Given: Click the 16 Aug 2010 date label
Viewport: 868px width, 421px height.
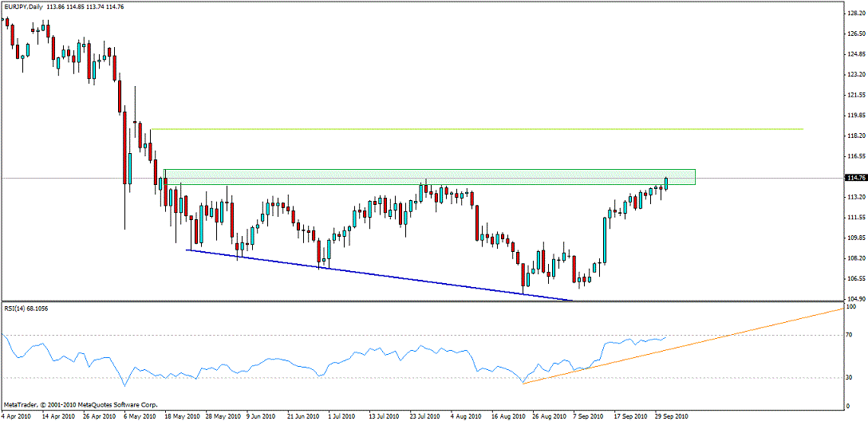Looking at the screenshot, I should click(x=507, y=415).
